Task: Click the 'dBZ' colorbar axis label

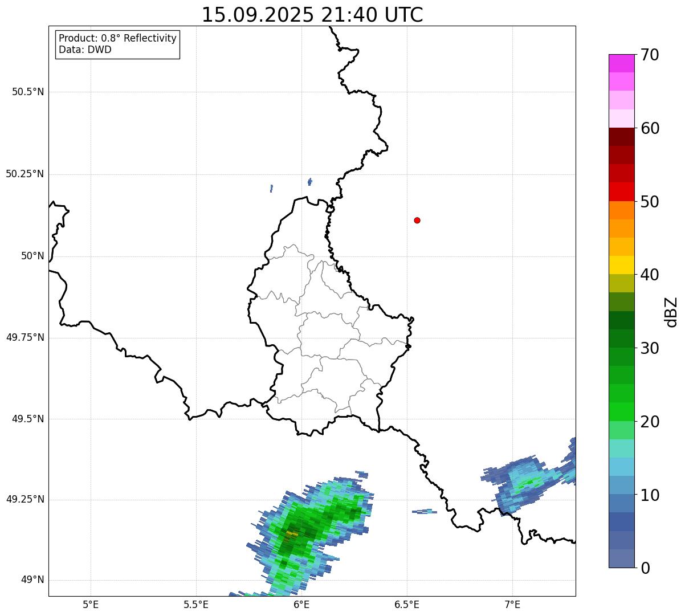Action: 671,312
